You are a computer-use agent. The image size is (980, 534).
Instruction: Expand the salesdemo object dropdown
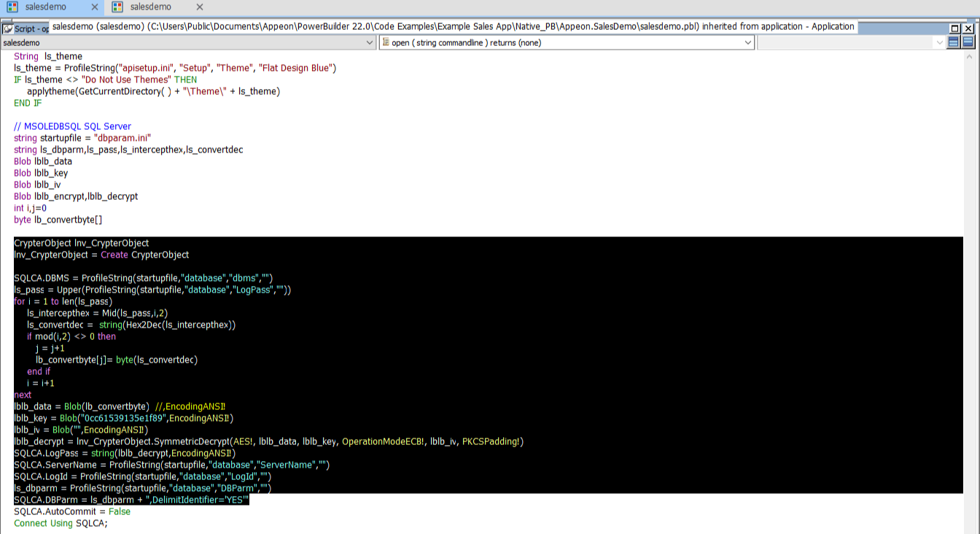pos(370,42)
